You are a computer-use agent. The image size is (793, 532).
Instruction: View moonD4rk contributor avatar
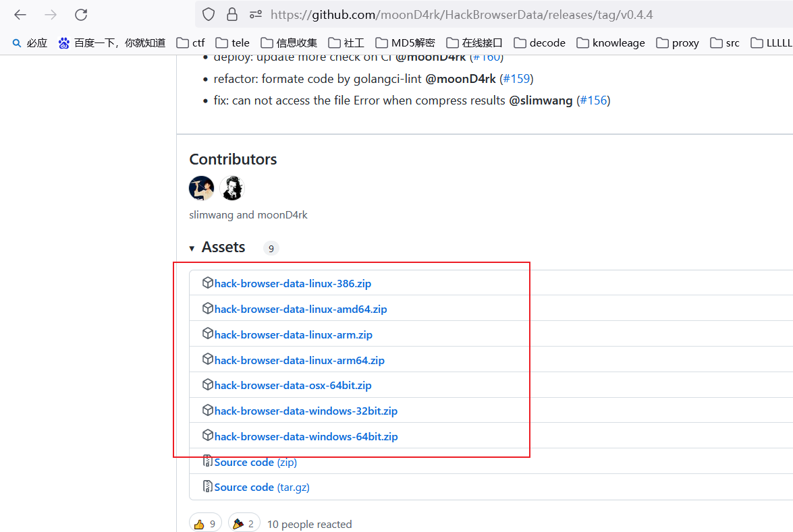[x=232, y=188]
